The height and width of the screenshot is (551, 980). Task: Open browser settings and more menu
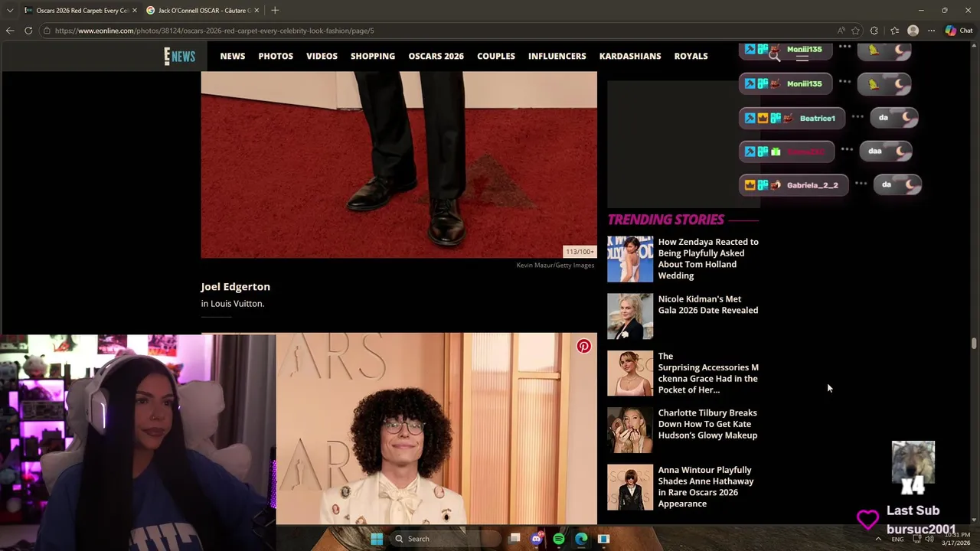(x=931, y=31)
